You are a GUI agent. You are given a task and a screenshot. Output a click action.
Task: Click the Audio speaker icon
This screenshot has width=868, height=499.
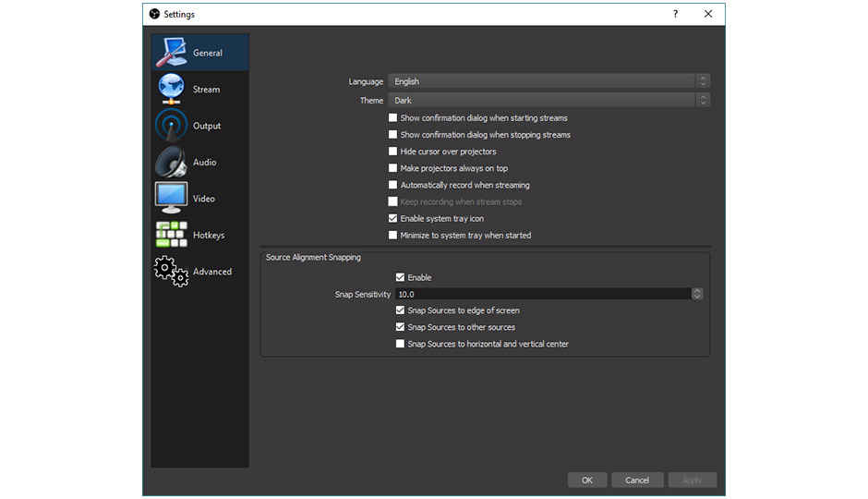point(171,162)
